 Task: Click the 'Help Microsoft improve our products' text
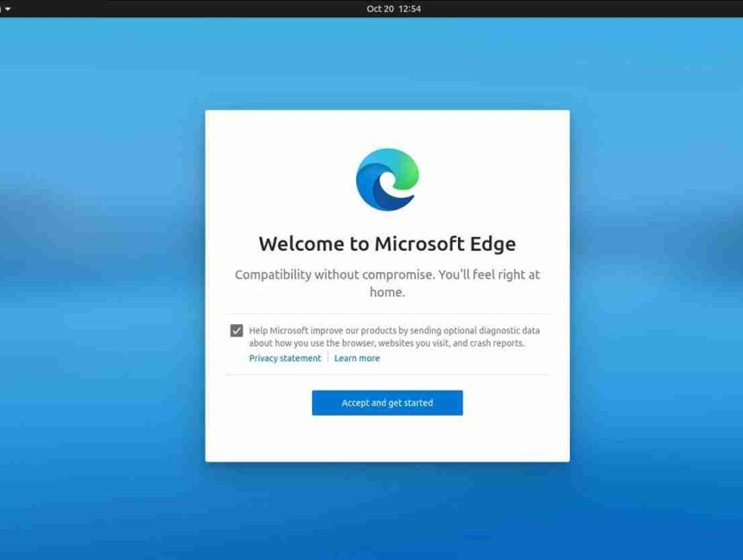394,337
